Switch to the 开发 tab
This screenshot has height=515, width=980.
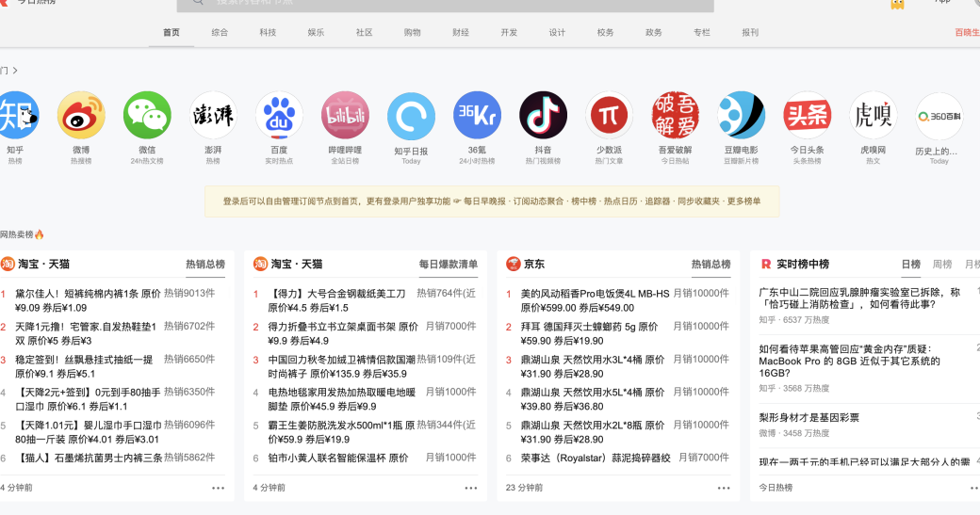coord(509,32)
